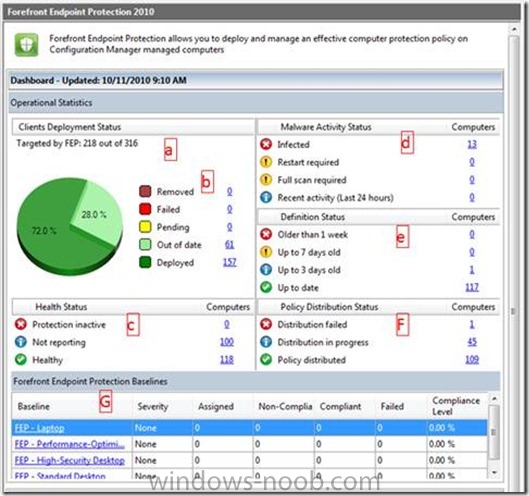529x496 pixels.
Task: Open the FEP - Laptop baseline
Action: click(x=39, y=428)
